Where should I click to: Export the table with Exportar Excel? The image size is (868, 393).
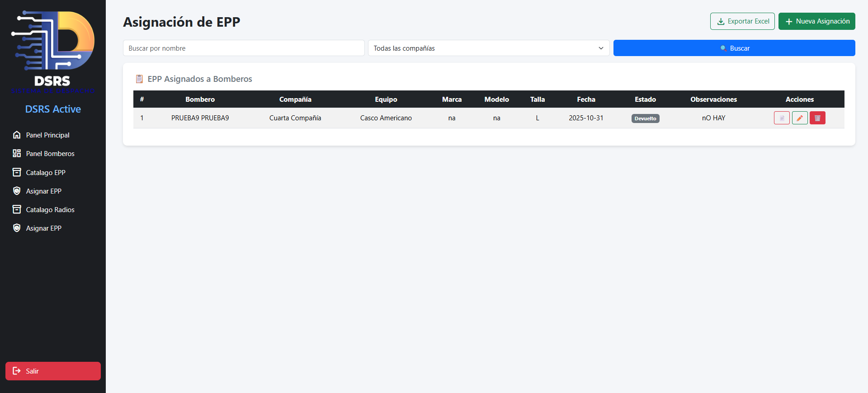click(x=742, y=21)
